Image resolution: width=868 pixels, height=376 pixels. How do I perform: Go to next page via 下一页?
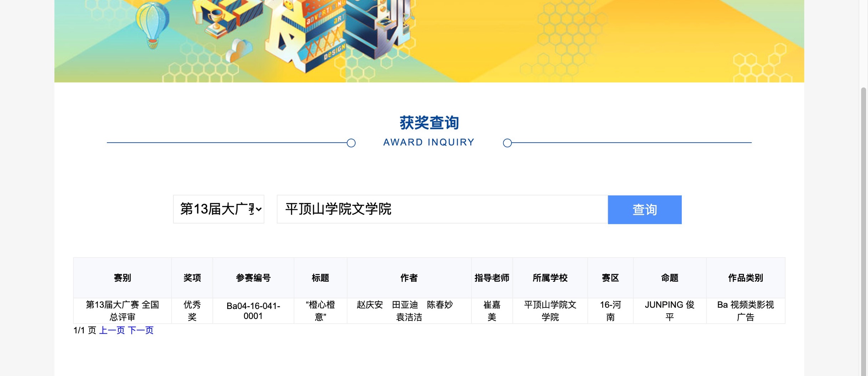[x=141, y=330]
